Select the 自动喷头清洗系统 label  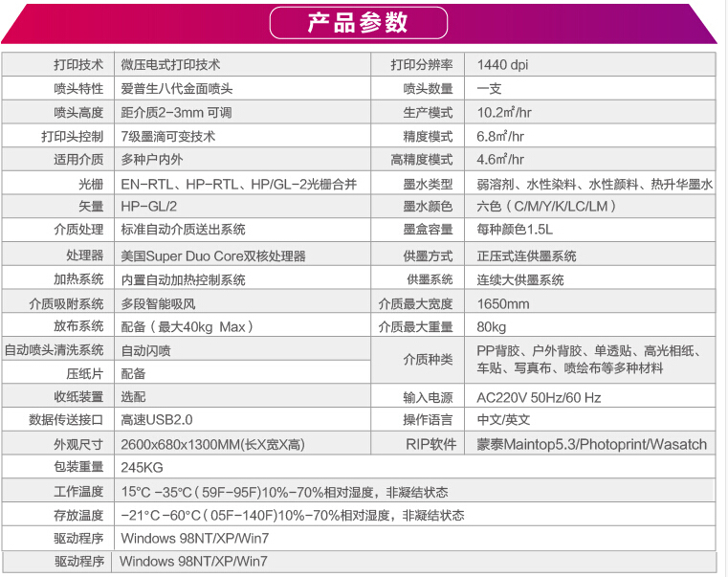[x=54, y=350]
